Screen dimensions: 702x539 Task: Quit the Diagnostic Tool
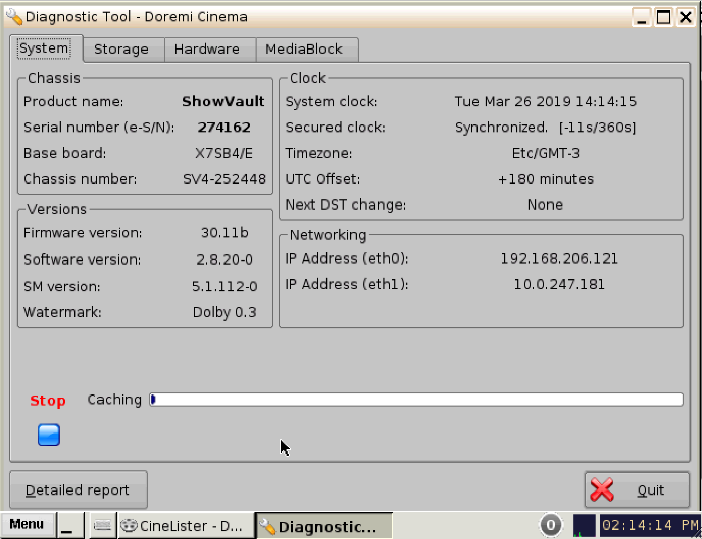[x=637, y=490]
